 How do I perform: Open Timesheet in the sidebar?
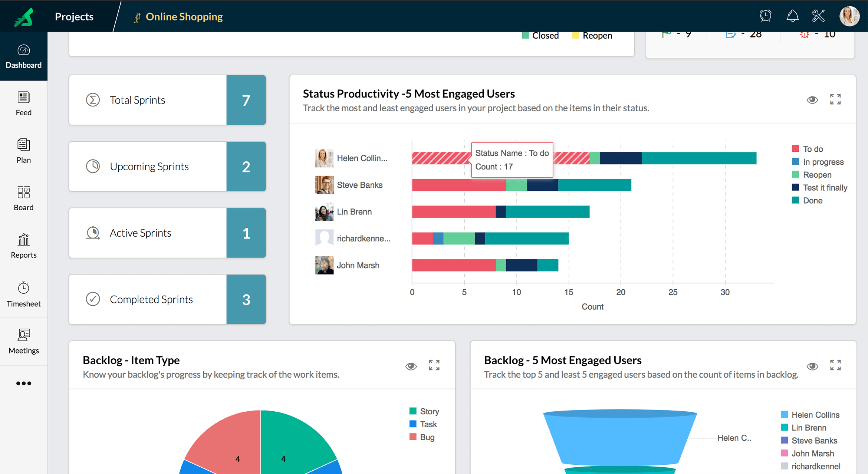click(24, 294)
